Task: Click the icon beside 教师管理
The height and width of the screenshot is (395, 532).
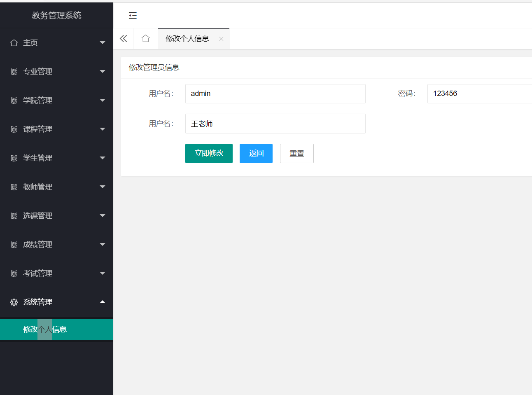Action: (14, 187)
